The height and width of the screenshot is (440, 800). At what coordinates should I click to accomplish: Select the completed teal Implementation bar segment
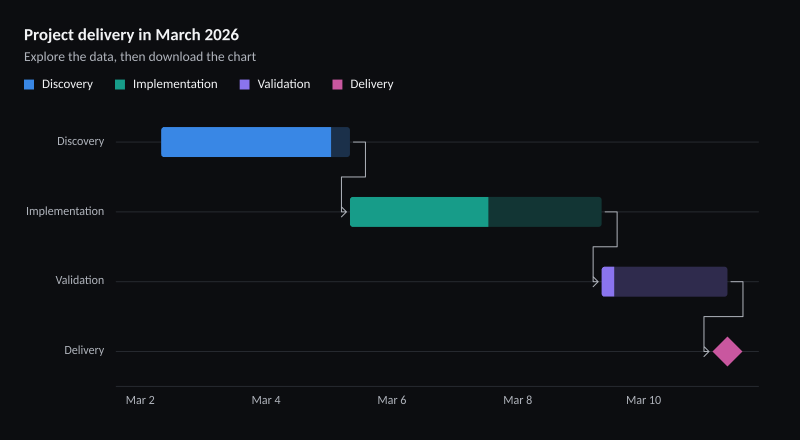pos(419,212)
